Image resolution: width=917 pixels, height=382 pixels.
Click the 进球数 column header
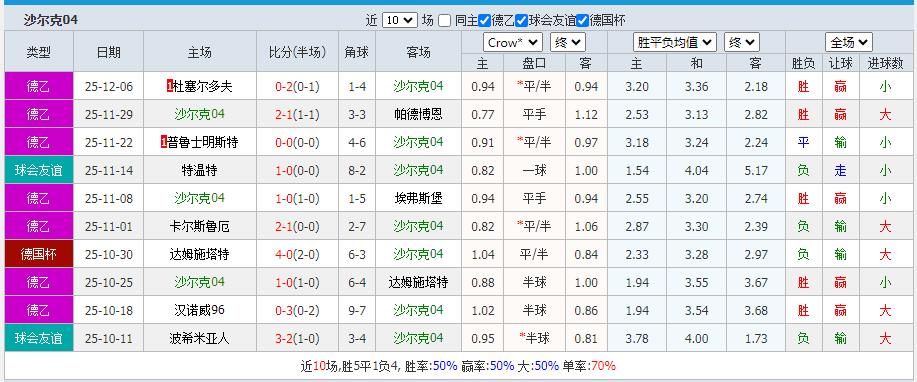pos(885,63)
